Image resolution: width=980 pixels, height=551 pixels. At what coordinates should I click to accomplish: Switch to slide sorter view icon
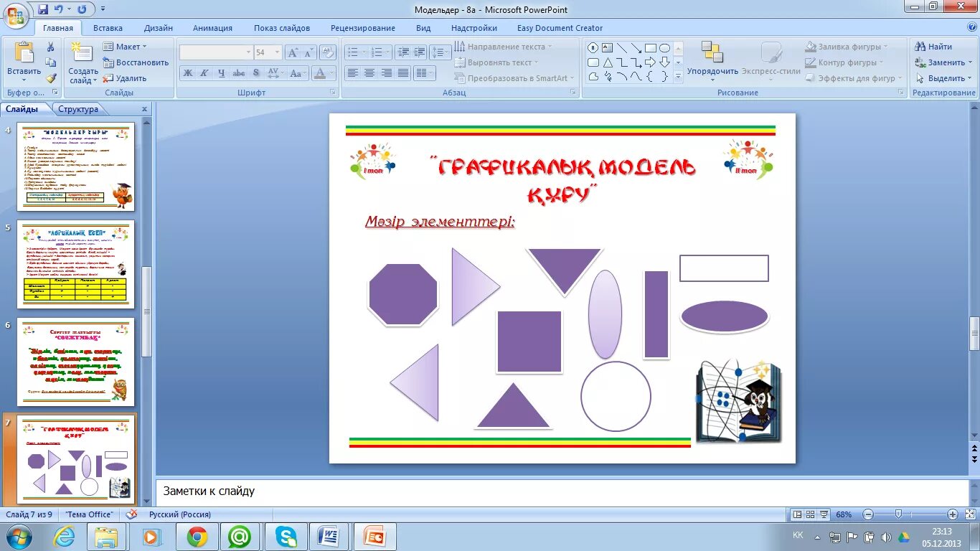click(x=810, y=514)
